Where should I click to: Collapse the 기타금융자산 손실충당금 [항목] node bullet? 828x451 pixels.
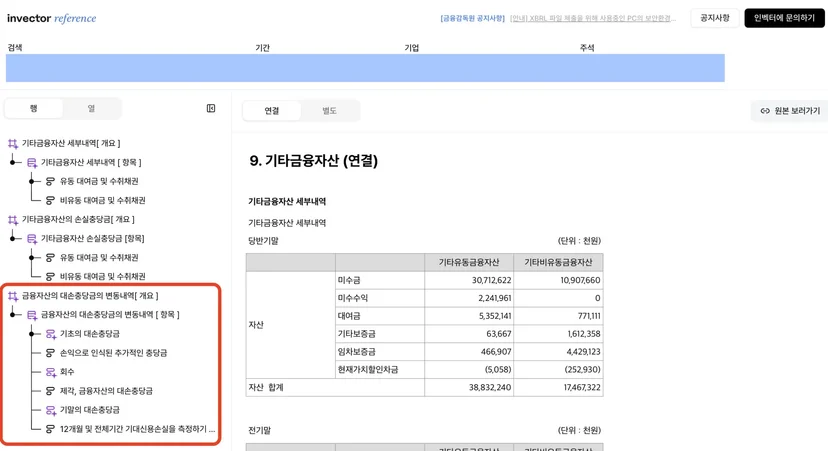tap(12, 239)
